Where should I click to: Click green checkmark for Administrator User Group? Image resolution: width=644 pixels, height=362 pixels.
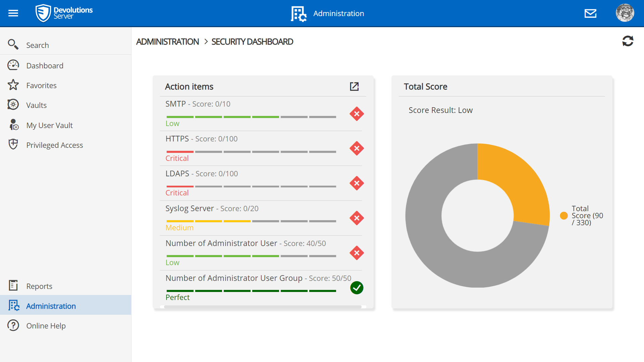click(x=357, y=288)
